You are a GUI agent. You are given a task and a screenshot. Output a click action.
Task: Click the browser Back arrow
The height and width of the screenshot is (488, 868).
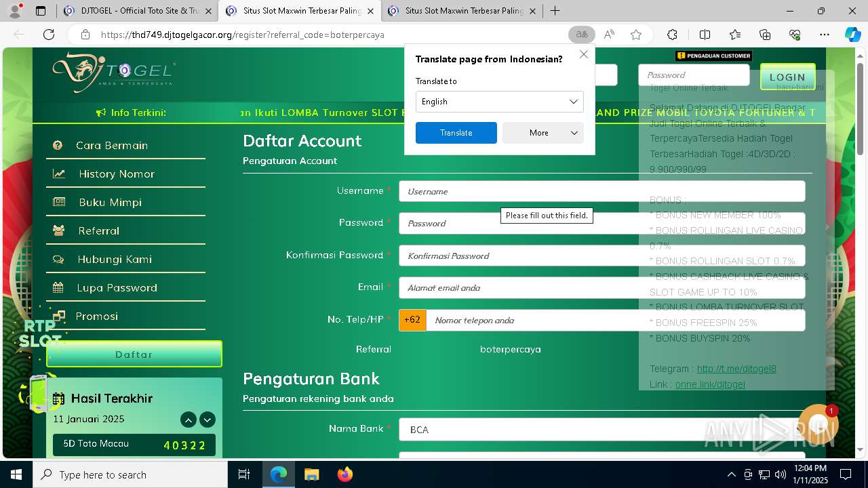[20, 35]
